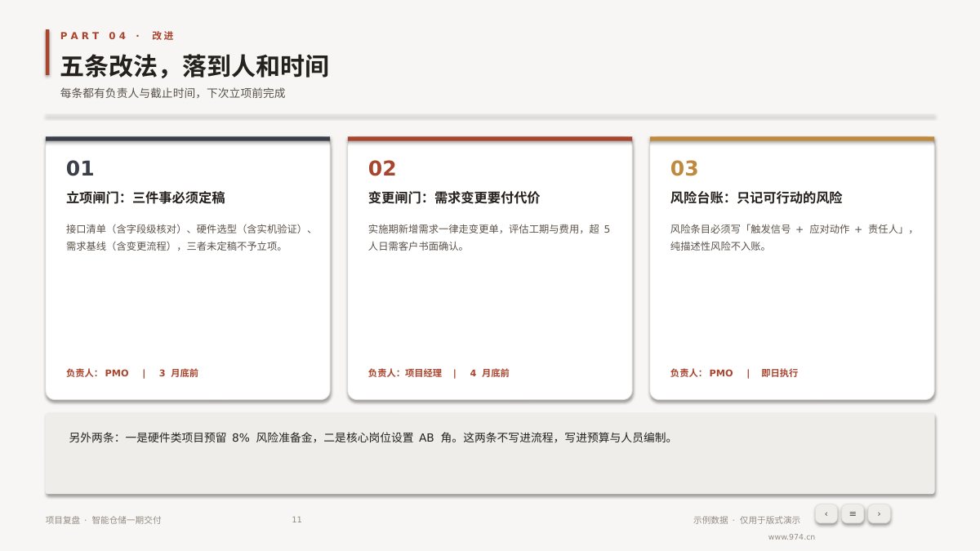This screenshot has width=980, height=551.
Task: Click card number '02'
Action: point(382,168)
